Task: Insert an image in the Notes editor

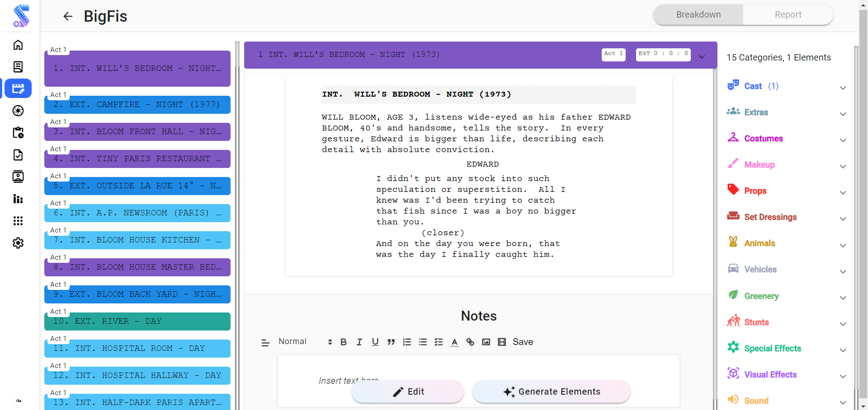Action: pos(486,342)
